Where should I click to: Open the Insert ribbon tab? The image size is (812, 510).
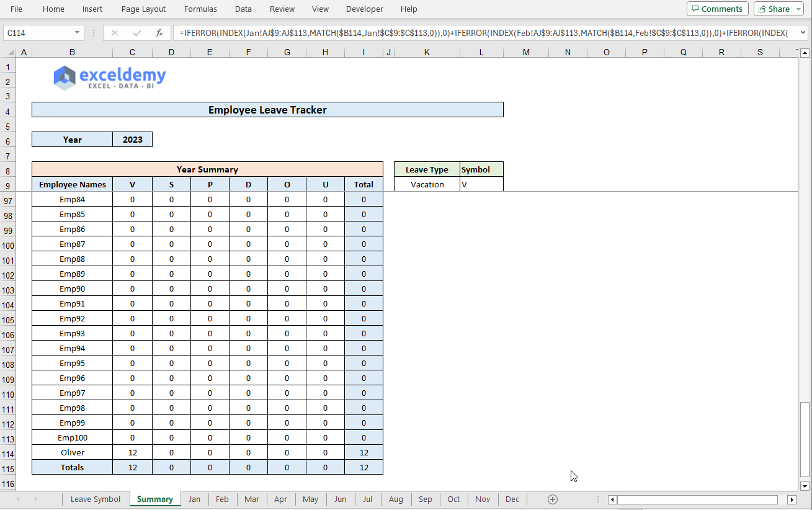92,9
